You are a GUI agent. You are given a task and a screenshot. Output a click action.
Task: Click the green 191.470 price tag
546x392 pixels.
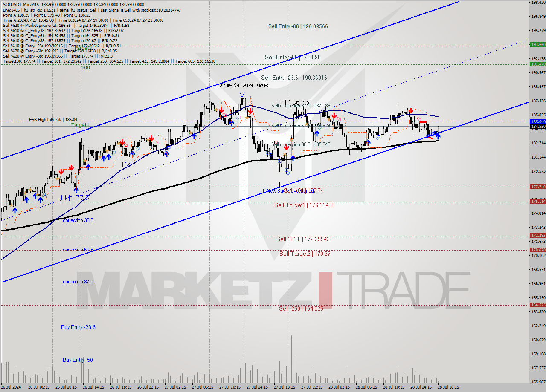(x=537, y=64)
